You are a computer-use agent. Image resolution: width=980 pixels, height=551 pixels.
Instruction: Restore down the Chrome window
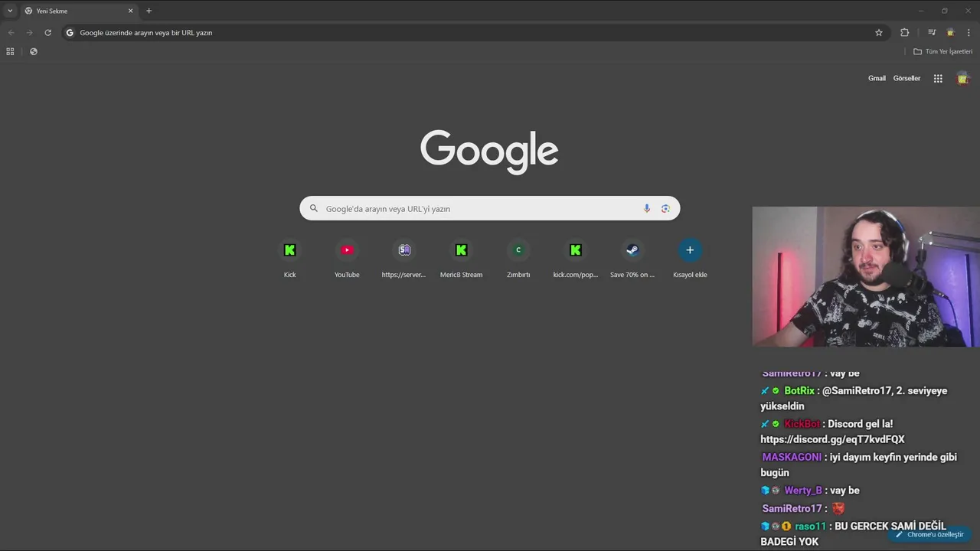(x=944, y=11)
